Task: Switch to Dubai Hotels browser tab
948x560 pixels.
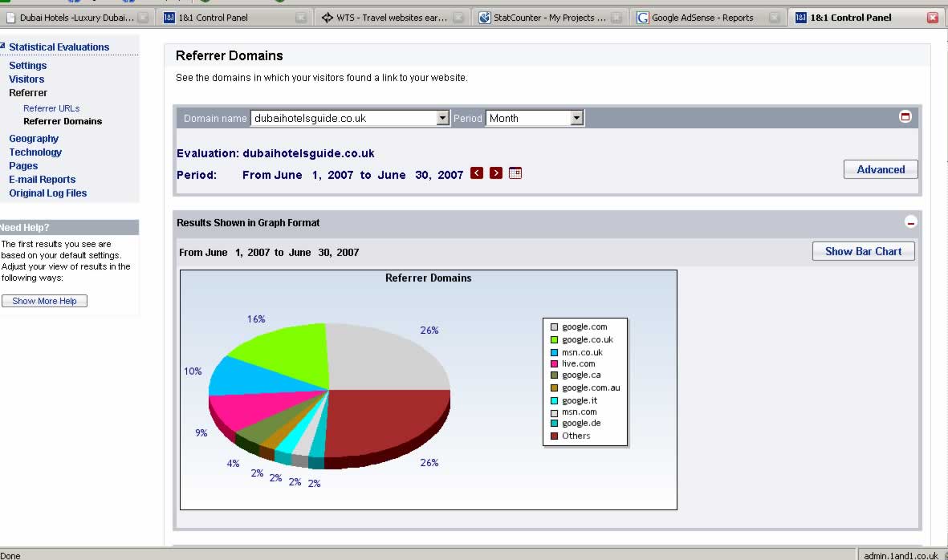Action: tap(77, 18)
